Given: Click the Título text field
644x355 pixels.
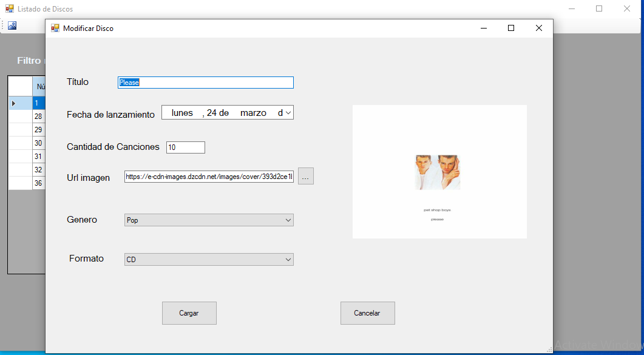Looking at the screenshot, I should coord(205,83).
